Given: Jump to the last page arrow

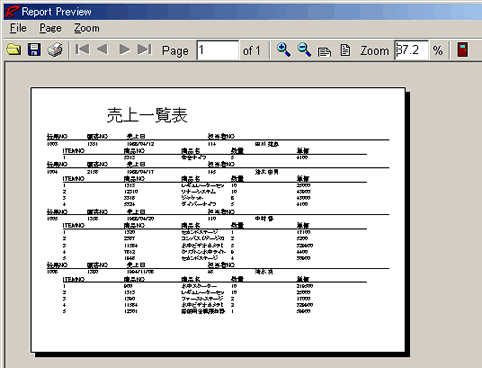Looking at the screenshot, I should pyautogui.click(x=145, y=50).
